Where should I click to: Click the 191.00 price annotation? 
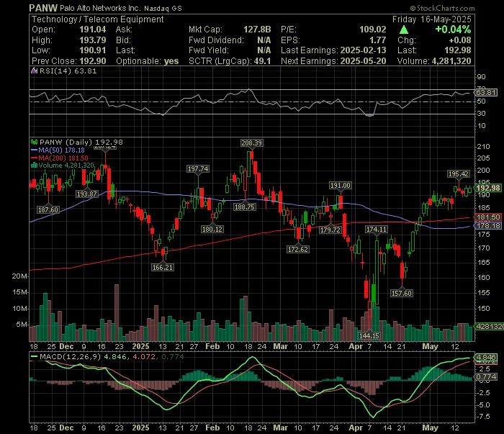(x=341, y=186)
